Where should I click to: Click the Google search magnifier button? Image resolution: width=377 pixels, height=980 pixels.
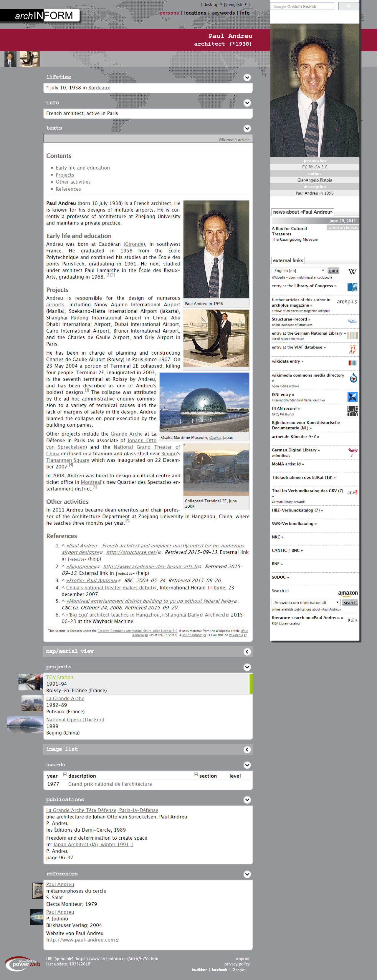(x=348, y=6)
